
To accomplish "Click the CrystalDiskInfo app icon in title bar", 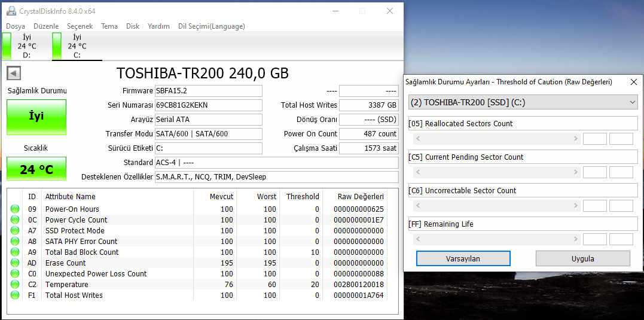I will tap(11, 11).
